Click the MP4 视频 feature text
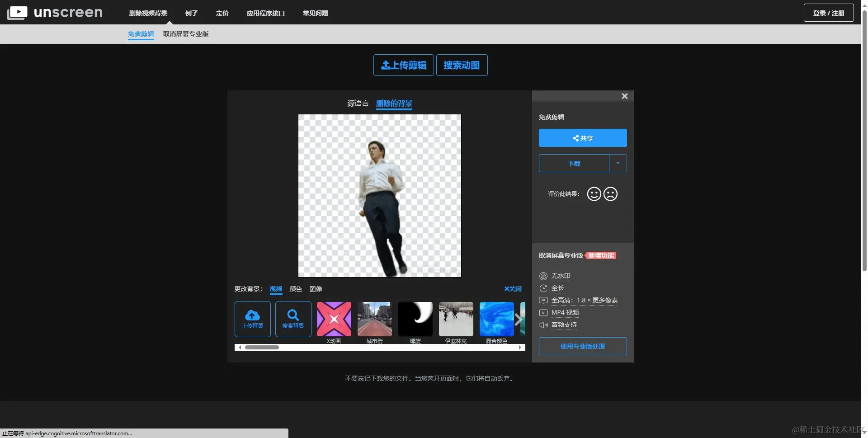868x438 pixels. 565,312
